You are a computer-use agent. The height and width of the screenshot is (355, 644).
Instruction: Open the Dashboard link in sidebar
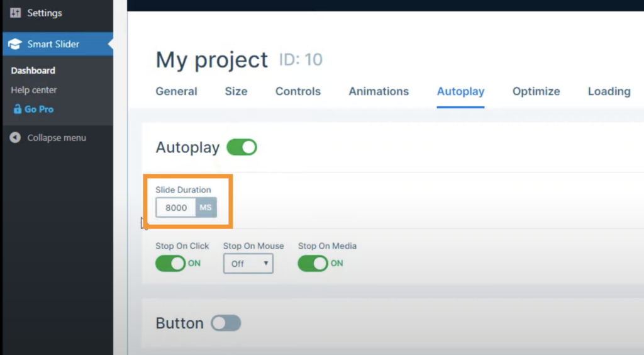[x=33, y=70]
